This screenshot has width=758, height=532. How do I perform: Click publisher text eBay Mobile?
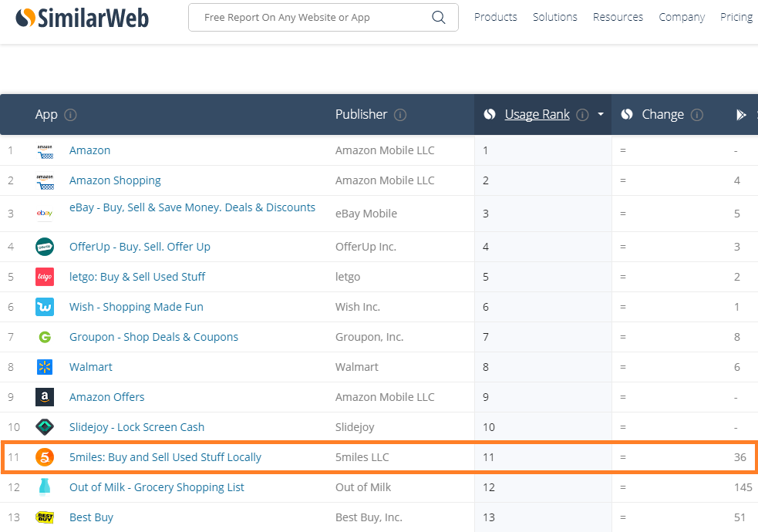[x=366, y=214]
